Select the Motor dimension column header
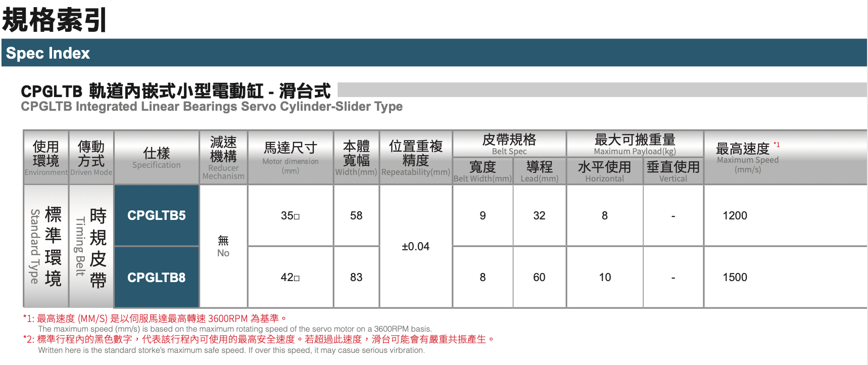The image size is (868, 365). click(x=291, y=157)
